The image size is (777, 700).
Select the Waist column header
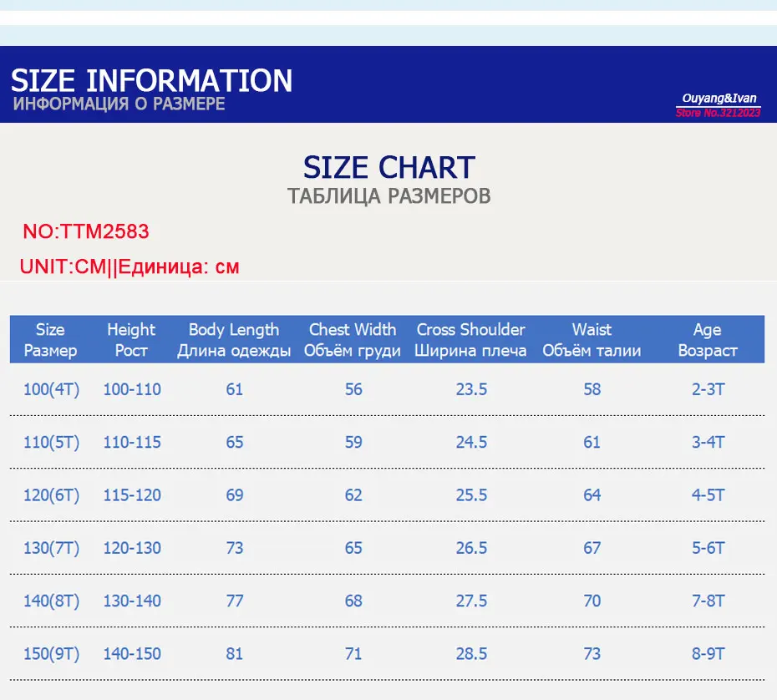[592, 340]
